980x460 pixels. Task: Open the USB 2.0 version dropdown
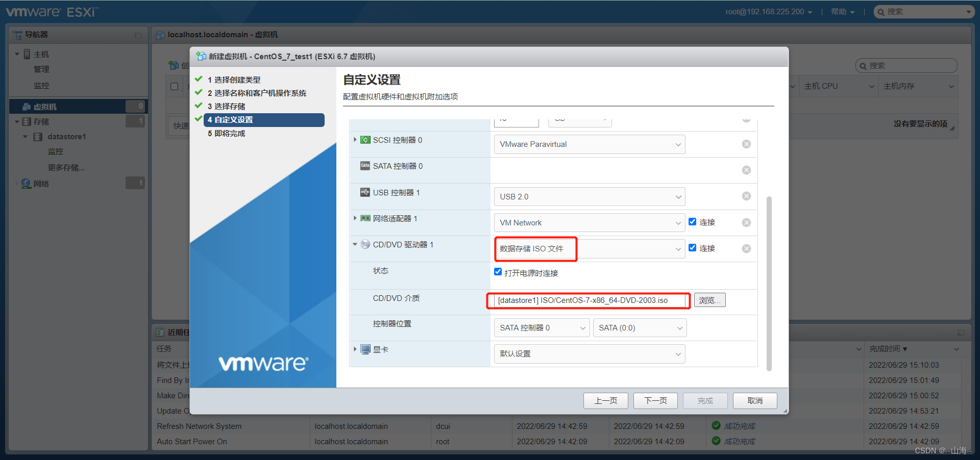[590, 197]
